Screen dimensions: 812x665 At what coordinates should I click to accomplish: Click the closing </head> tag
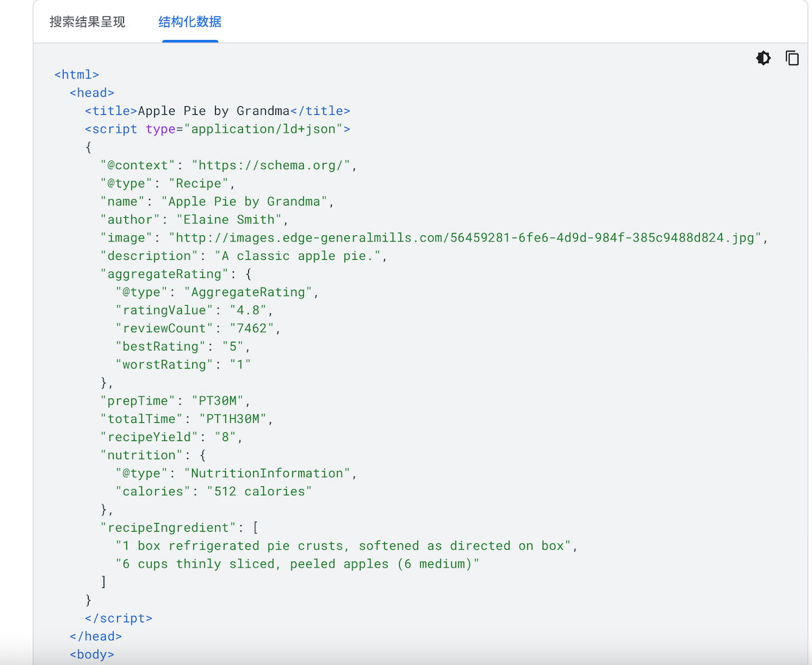pos(96,637)
